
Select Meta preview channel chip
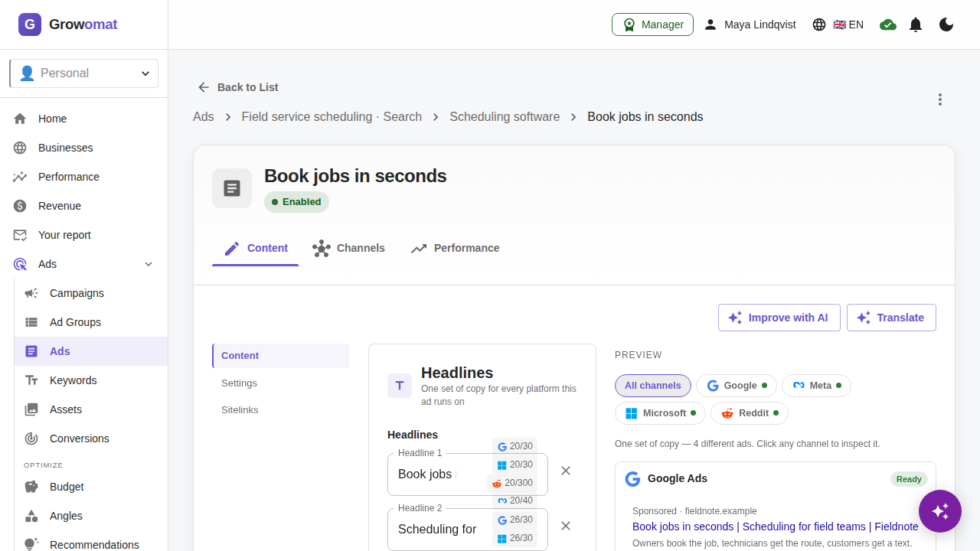click(816, 386)
